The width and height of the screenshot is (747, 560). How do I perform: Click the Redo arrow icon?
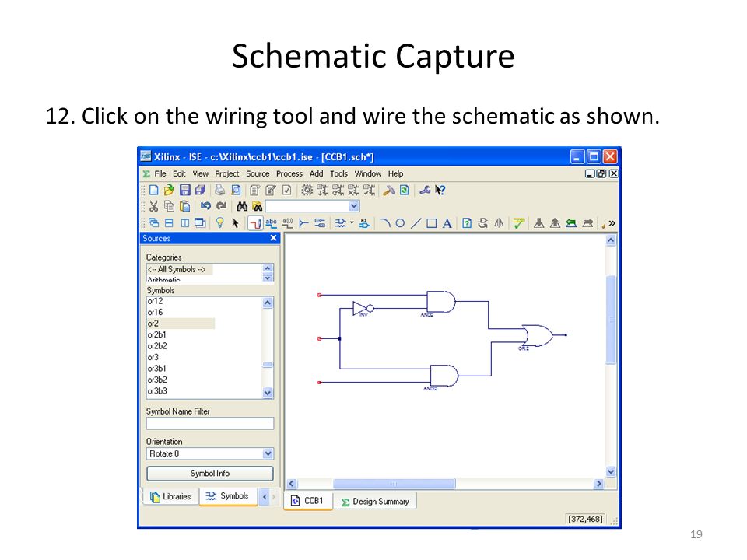click(222, 206)
